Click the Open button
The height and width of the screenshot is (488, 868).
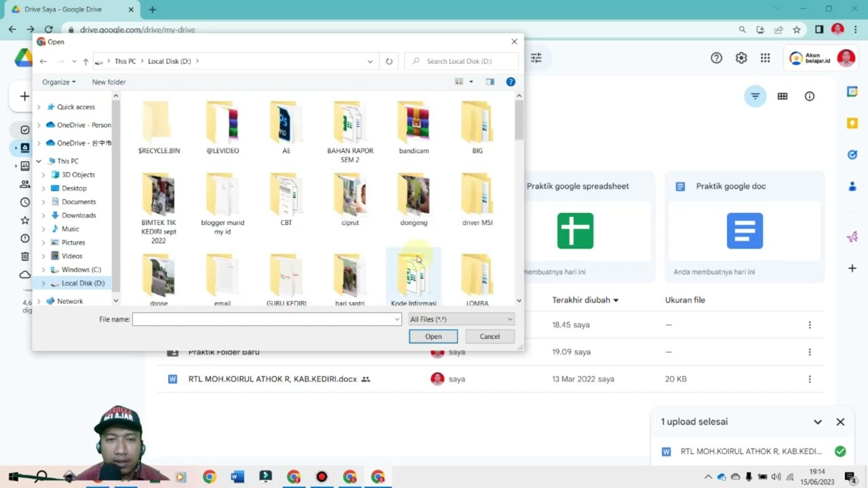[433, 336]
